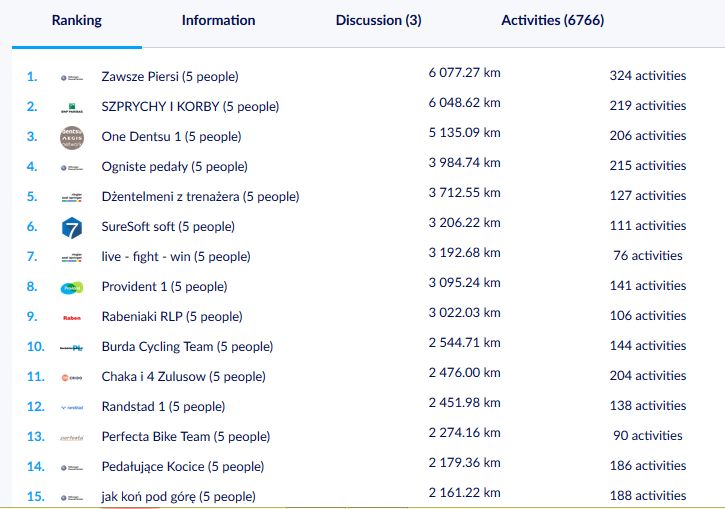725x509 pixels.
Task: Click the Burda Cycling Team logo
Action: point(72,348)
